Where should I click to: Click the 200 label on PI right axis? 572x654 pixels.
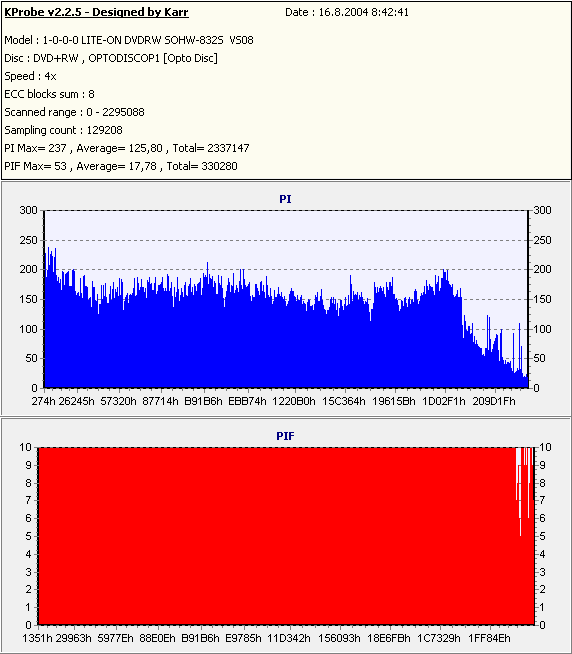(542, 269)
